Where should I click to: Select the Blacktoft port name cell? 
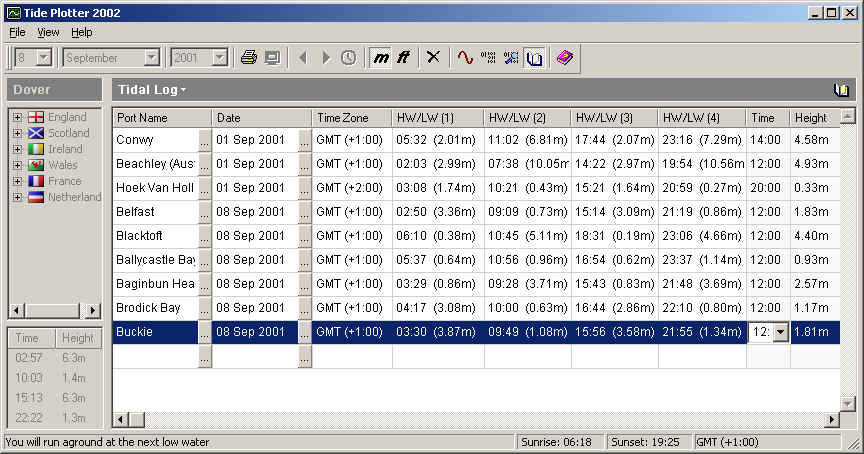155,236
